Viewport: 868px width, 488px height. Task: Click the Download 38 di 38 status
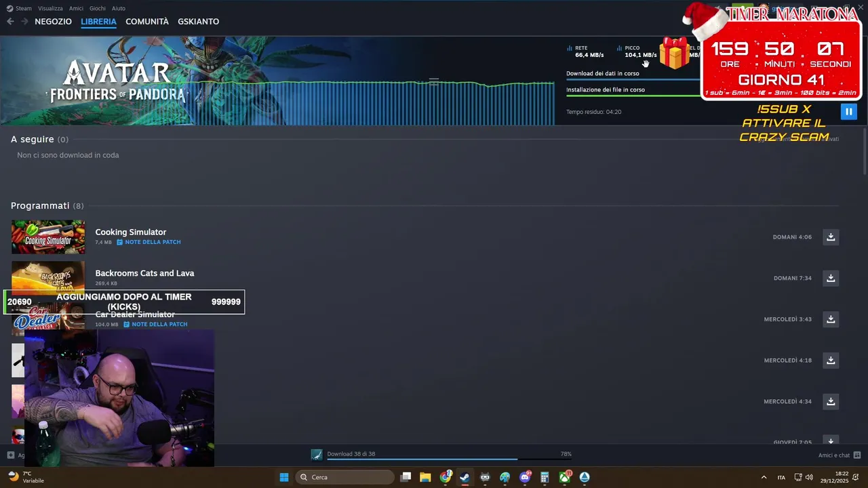click(x=351, y=454)
